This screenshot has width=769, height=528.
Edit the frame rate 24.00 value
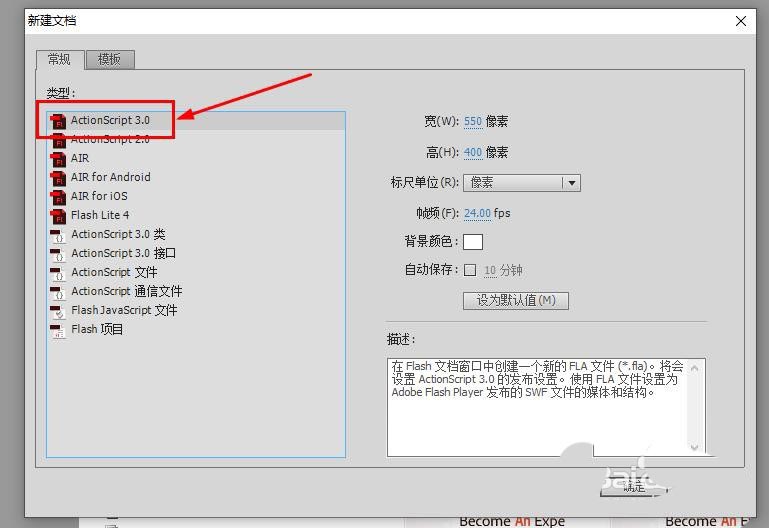pos(477,213)
